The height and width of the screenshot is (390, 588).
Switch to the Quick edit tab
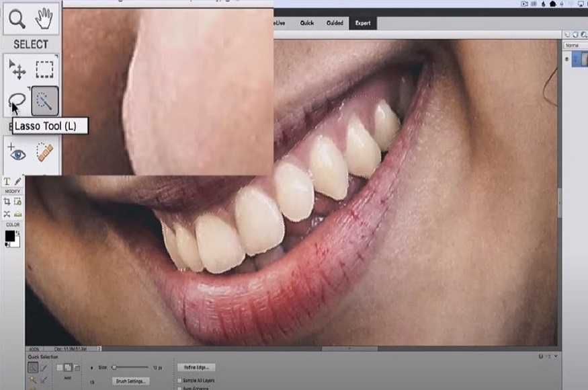click(306, 23)
